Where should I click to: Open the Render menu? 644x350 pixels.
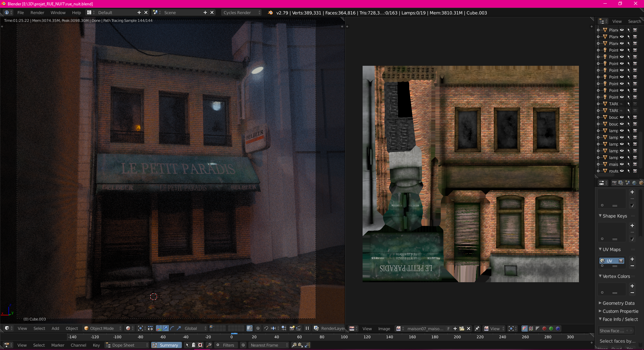click(37, 13)
